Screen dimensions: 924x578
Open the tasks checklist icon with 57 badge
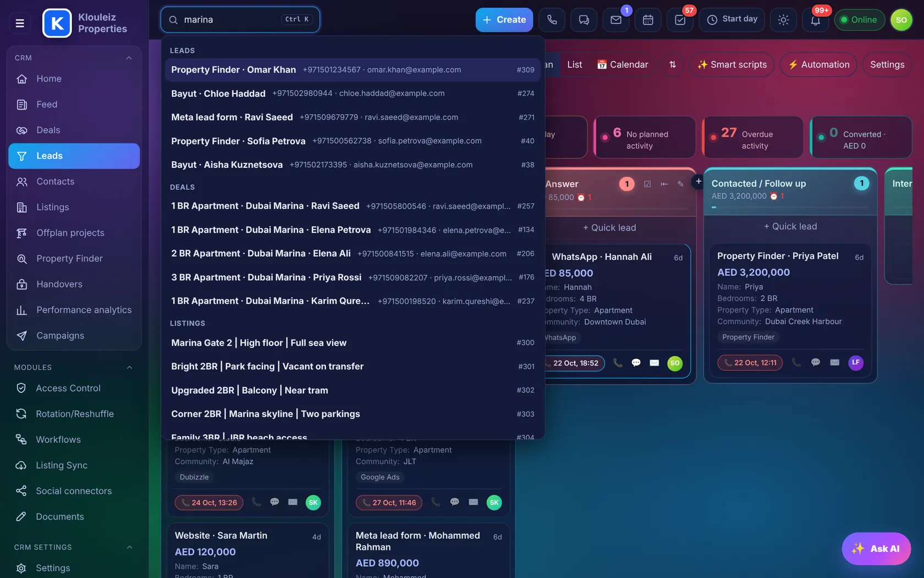tap(680, 20)
